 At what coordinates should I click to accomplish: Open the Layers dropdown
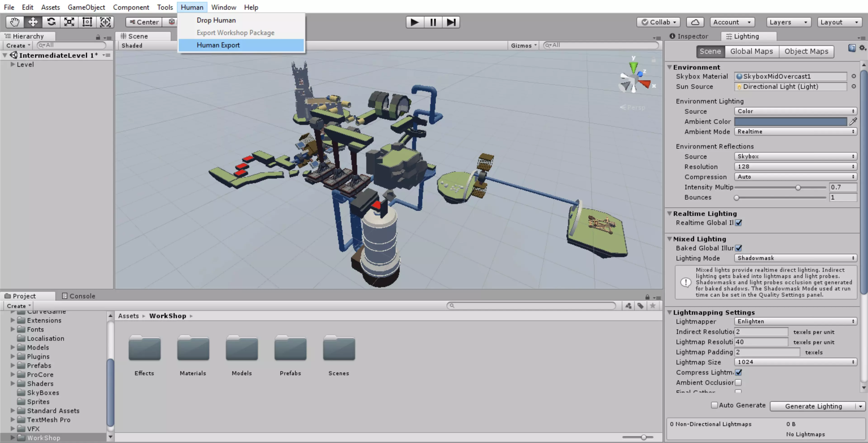point(788,22)
